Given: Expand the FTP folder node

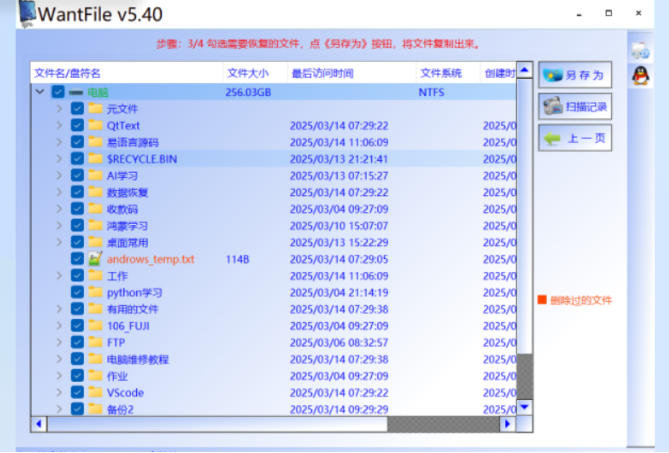Looking at the screenshot, I should pyautogui.click(x=59, y=342).
